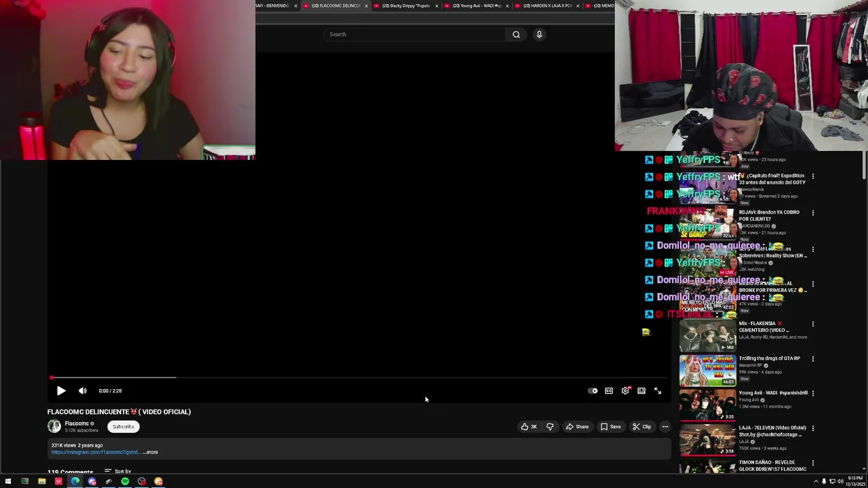The image size is (868, 488).
Task: Save the video to a playlist
Action: click(x=610, y=426)
